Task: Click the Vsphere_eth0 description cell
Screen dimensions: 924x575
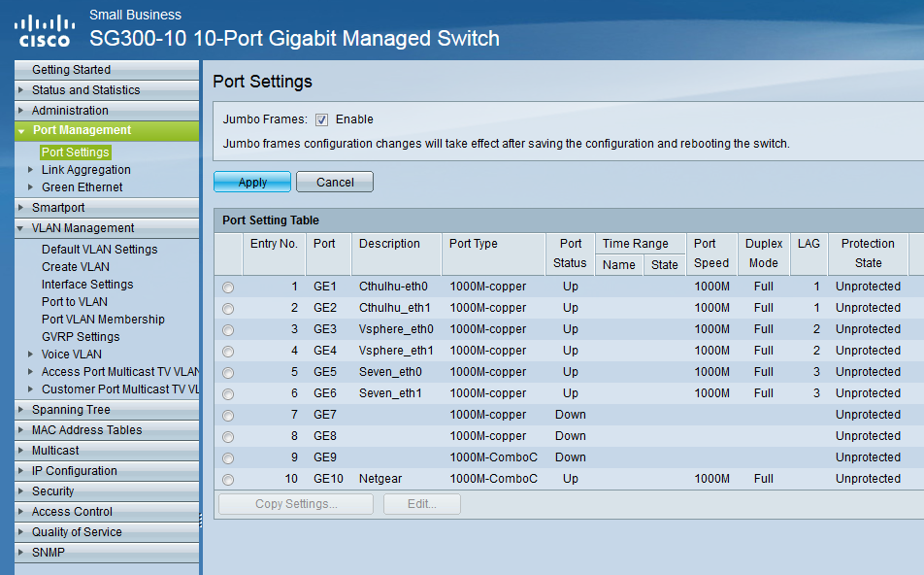Action: tap(396, 329)
